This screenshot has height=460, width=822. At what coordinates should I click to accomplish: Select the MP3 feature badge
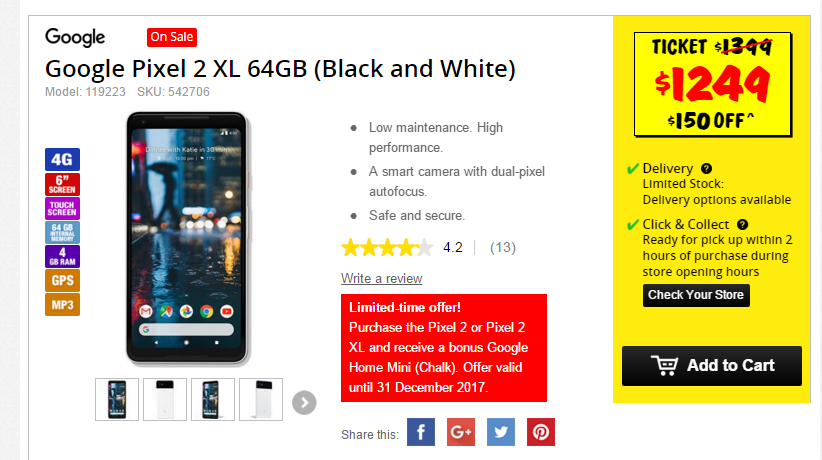[62, 305]
